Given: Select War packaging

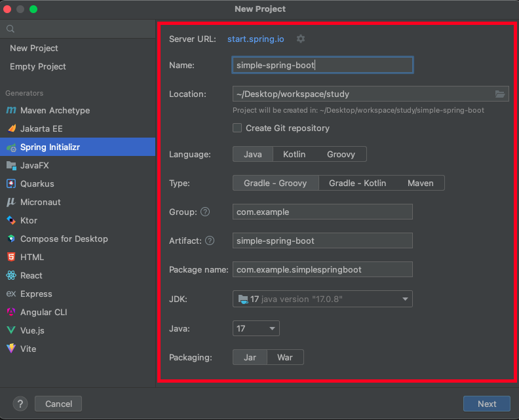Looking at the screenshot, I should pyautogui.click(x=285, y=358).
